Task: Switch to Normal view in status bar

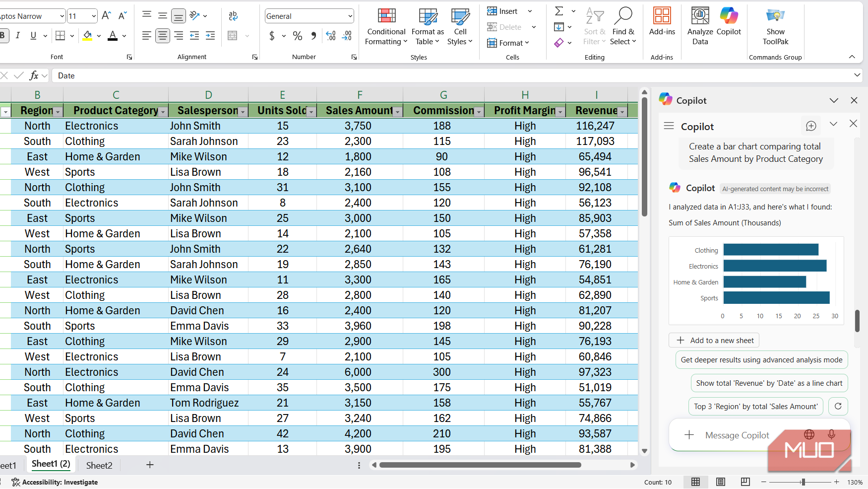Action: (x=696, y=482)
